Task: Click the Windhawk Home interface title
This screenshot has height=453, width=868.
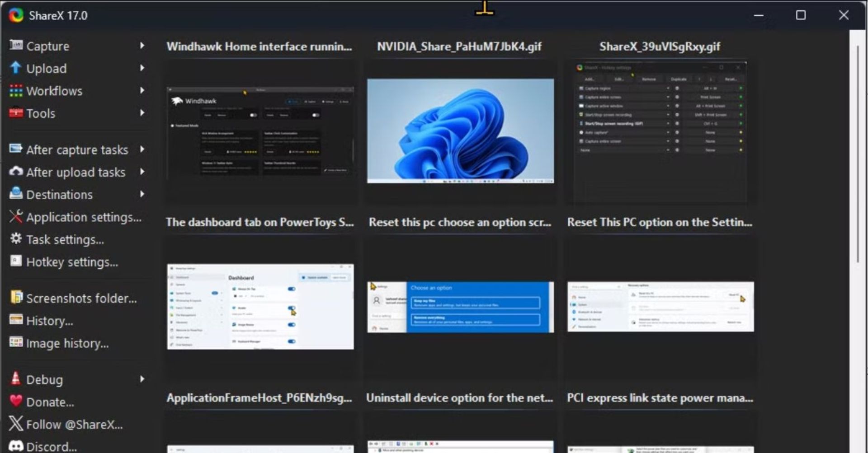Action: coord(259,47)
